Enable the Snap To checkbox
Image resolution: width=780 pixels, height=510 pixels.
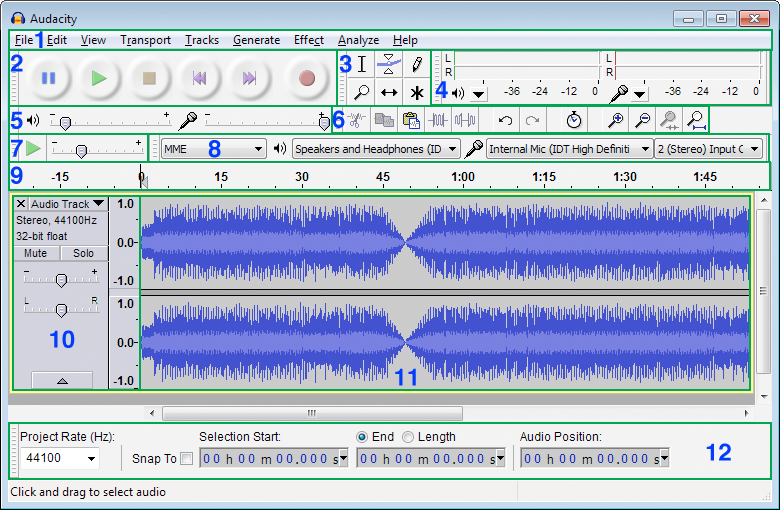point(186,459)
